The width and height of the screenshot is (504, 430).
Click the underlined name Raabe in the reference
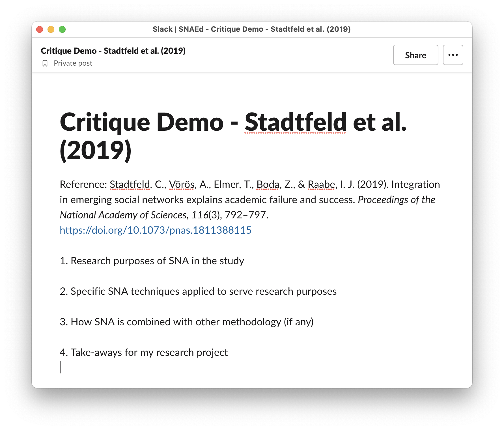[x=321, y=184]
